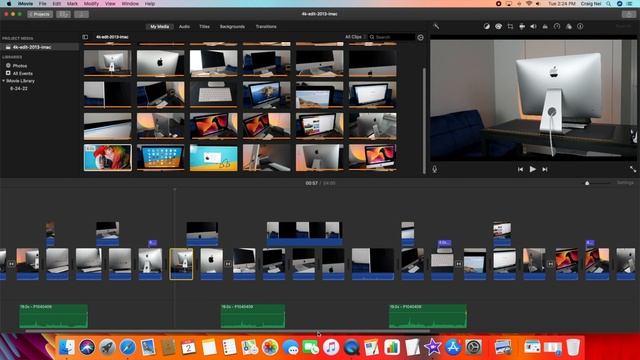Select All Events in the sidebar
The image size is (640, 360).
[22, 73]
